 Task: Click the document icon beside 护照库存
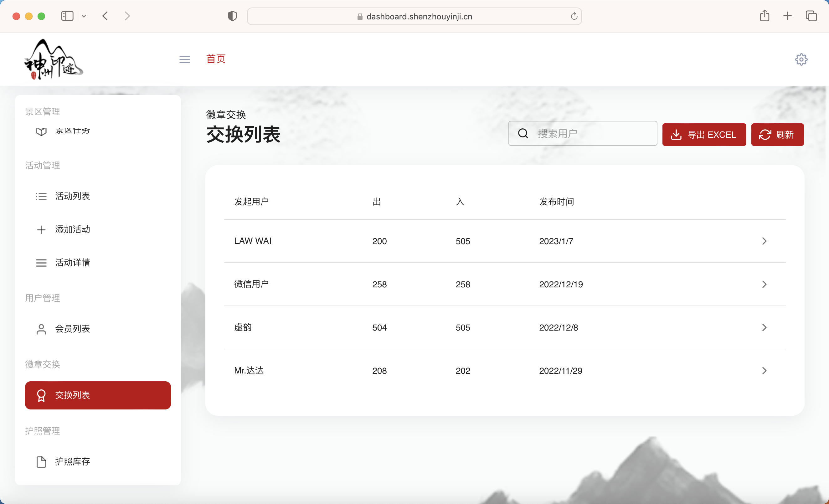click(41, 462)
